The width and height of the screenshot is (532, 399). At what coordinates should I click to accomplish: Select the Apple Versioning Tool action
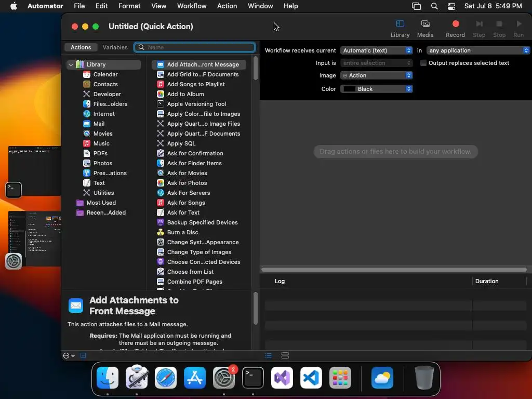click(196, 104)
